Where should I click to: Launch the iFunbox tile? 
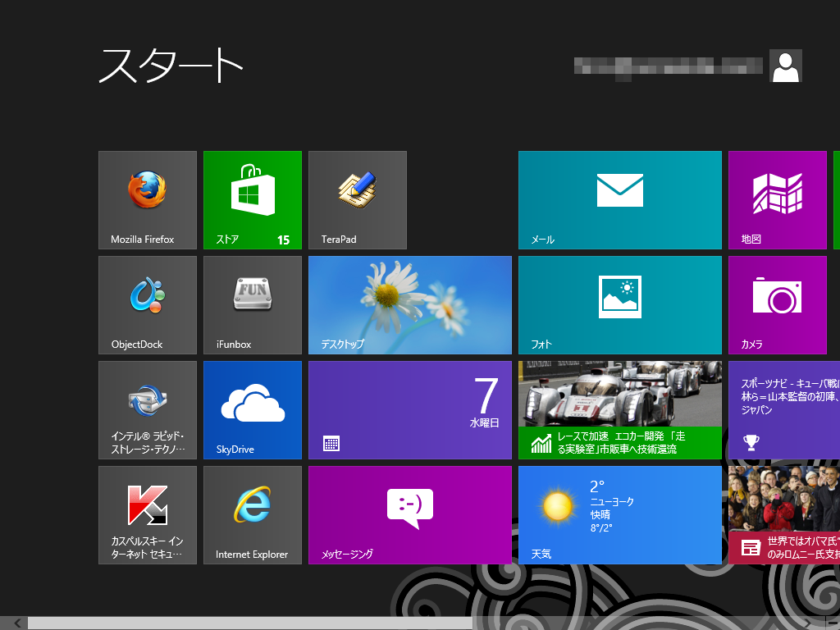click(253, 305)
